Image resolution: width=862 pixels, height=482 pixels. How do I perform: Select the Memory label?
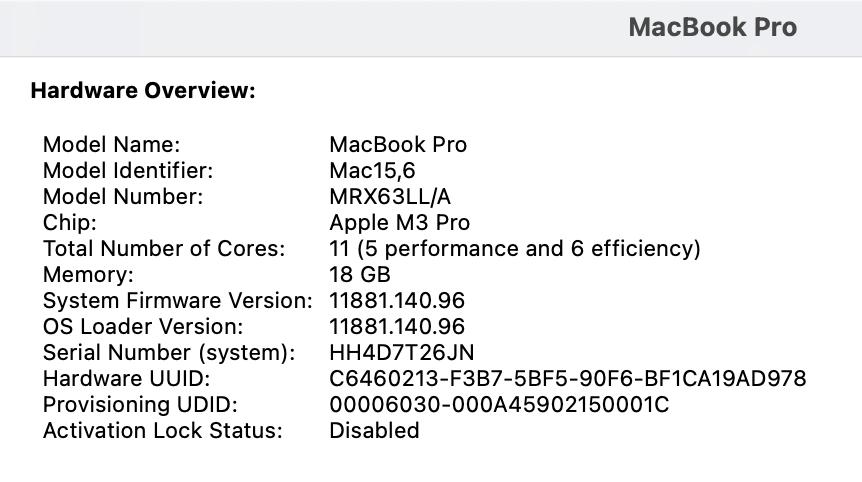tap(88, 274)
